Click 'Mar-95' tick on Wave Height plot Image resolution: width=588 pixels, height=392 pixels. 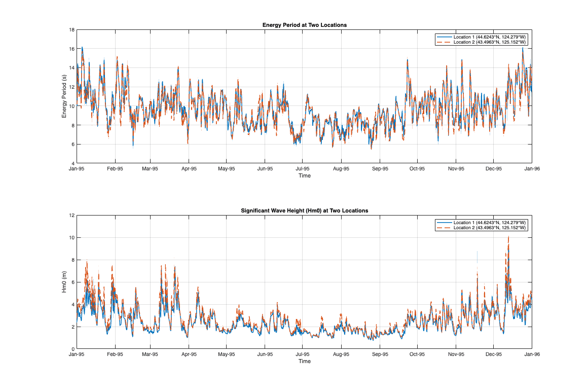(x=150, y=354)
